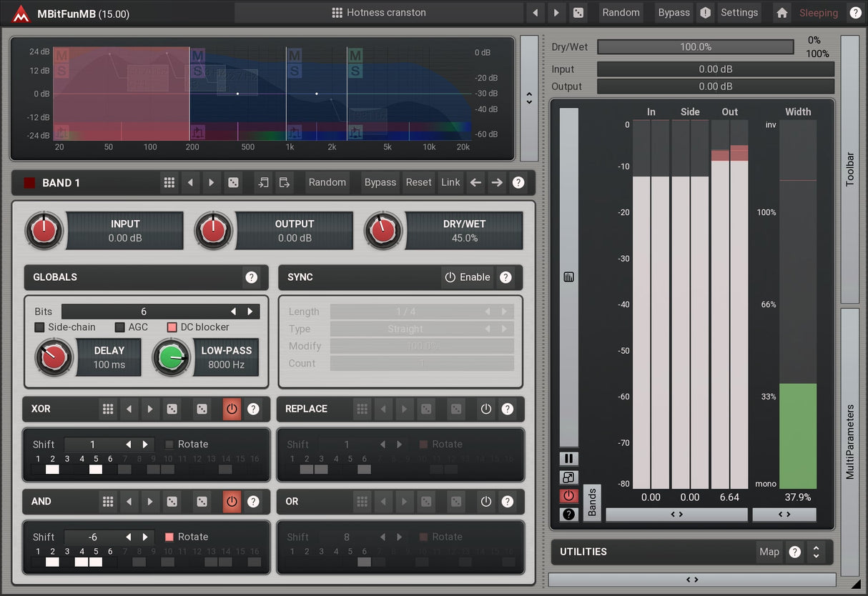
Task: Toggle the XOR section power button
Action: [231, 409]
